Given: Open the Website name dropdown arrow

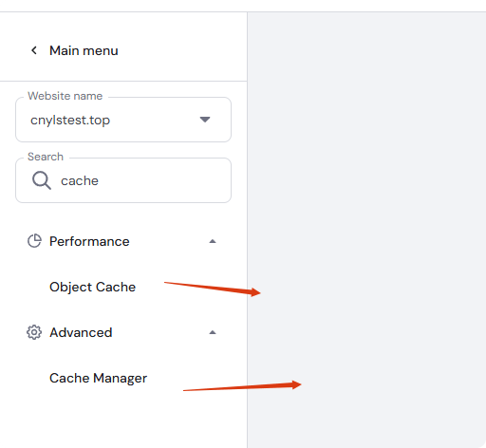Looking at the screenshot, I should coord(205,120).
